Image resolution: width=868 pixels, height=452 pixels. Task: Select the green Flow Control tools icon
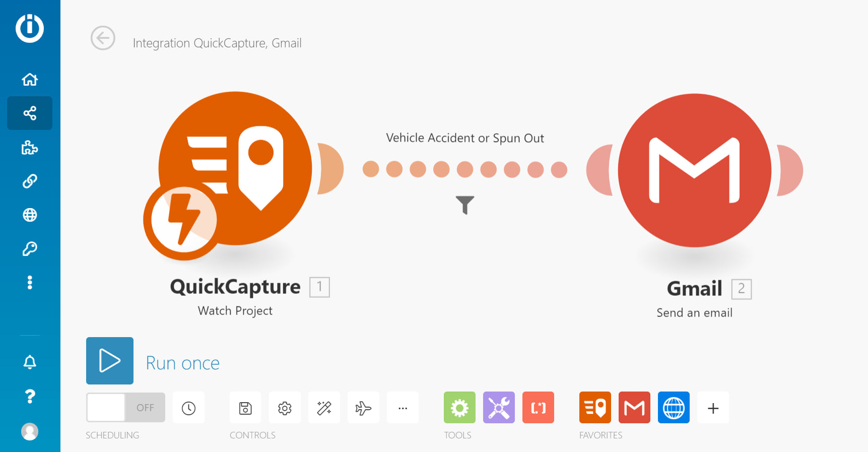click(x=459, y=407)
